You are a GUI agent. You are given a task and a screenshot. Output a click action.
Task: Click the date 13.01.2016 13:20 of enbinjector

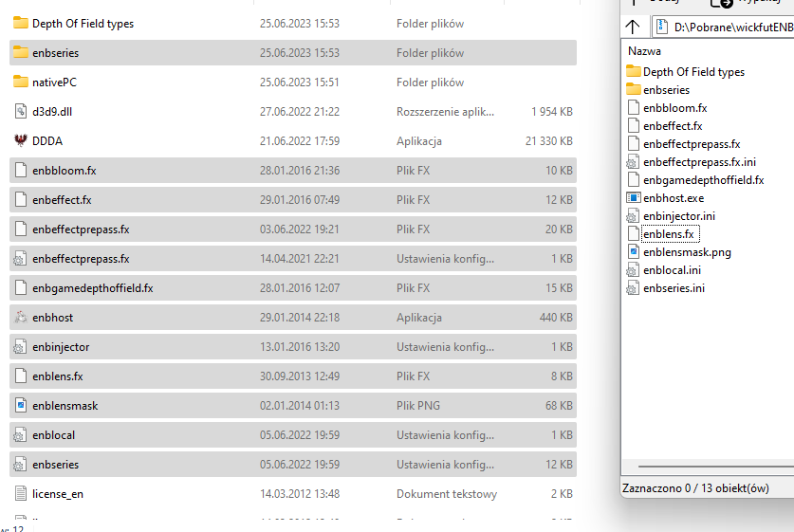(300, 347)
